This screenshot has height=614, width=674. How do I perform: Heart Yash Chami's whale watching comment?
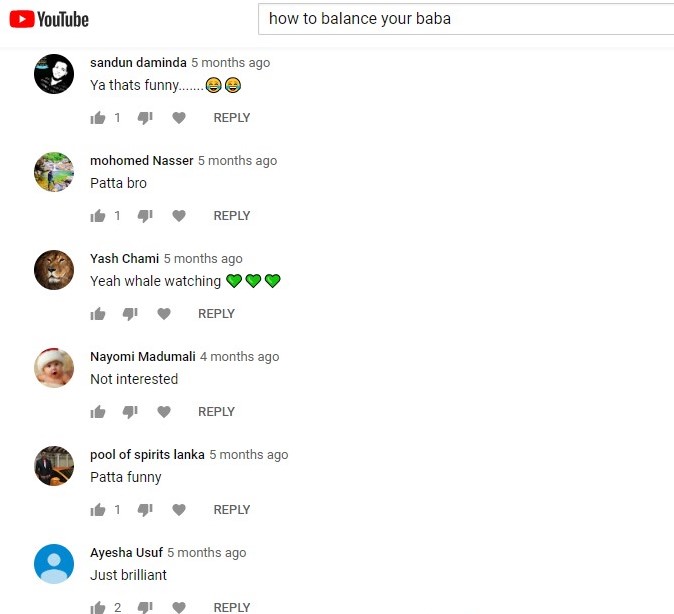[x=164, y=314]
